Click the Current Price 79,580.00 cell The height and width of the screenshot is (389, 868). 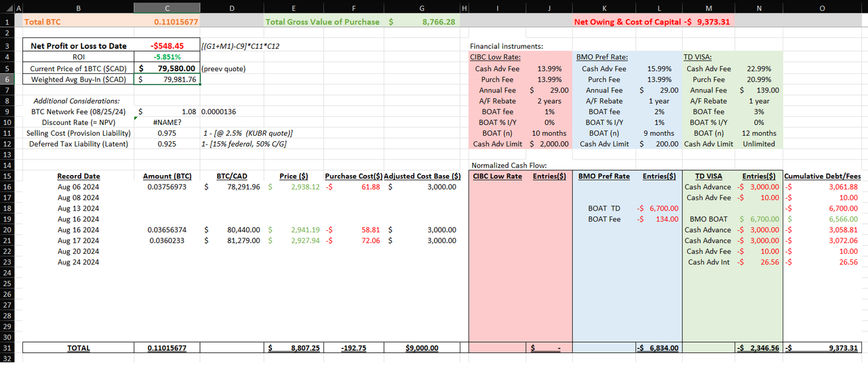pyautogui.click(x=167, y=69)
